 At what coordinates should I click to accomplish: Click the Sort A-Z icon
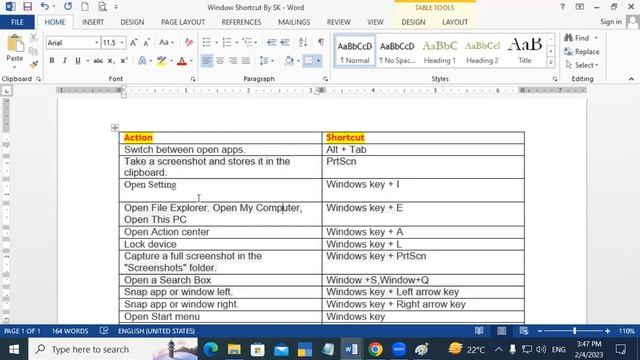(303, 42)
